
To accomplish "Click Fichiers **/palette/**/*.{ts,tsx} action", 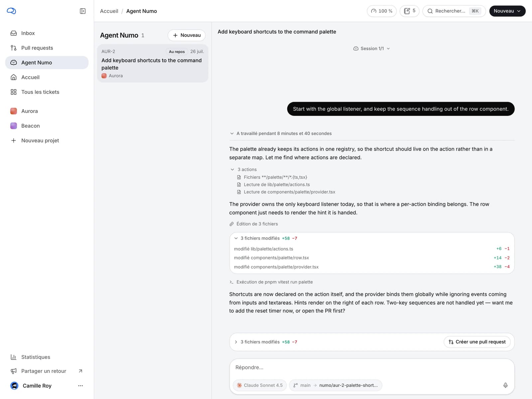I will [272, 177].
